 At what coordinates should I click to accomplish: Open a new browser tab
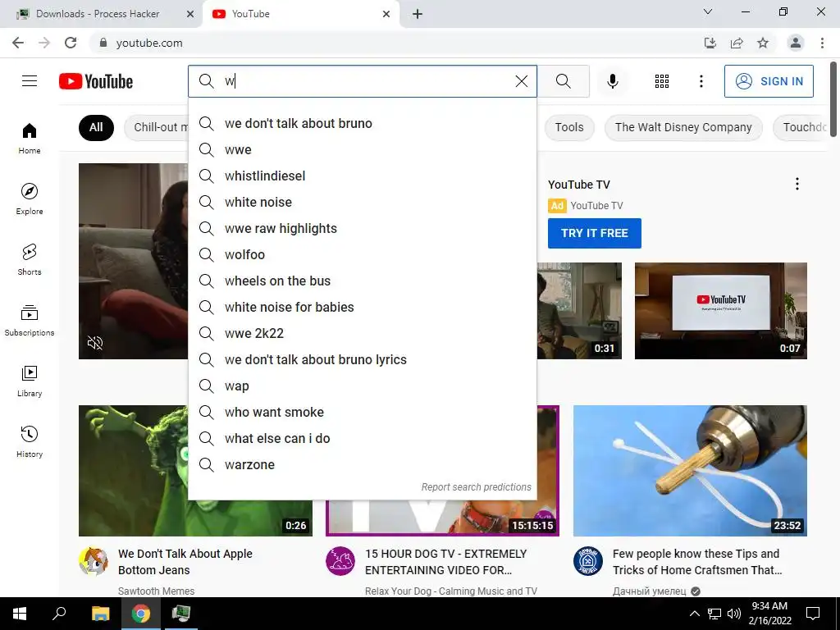(x=418, y=14)
